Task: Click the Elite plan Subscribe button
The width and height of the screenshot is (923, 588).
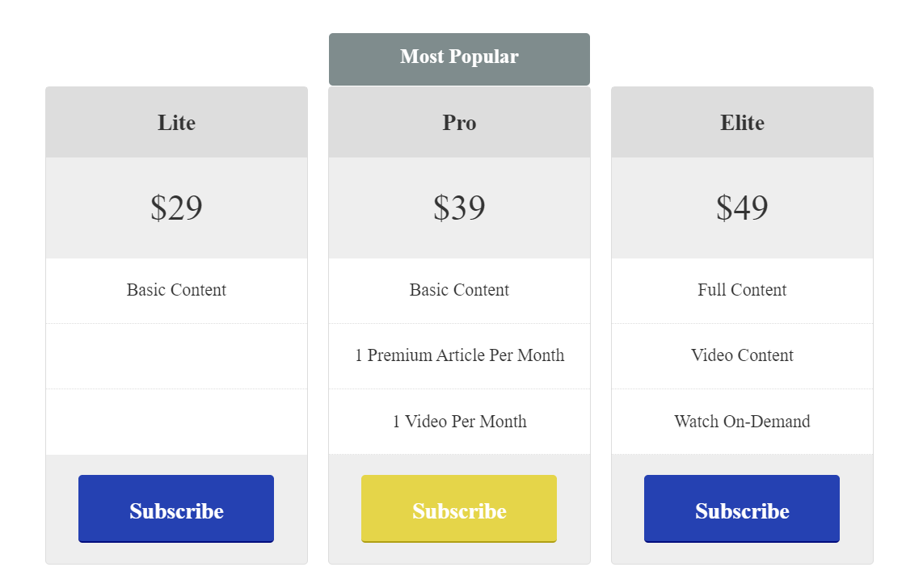Action: (x=742, y=509)
